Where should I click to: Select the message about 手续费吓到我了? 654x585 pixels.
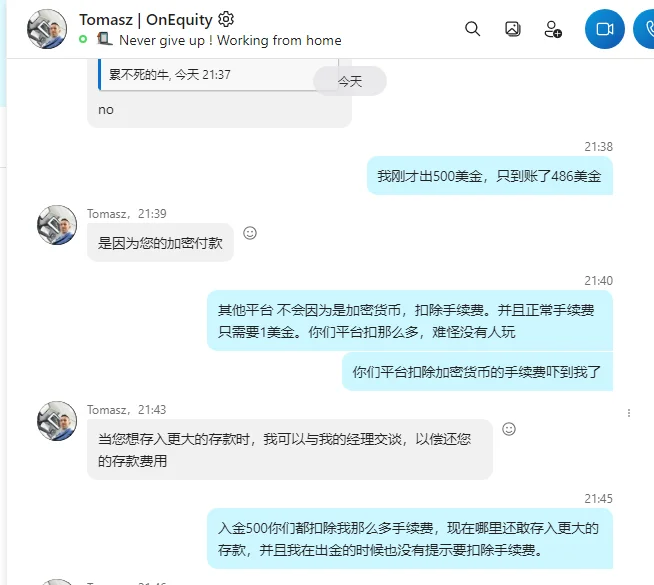coord(477,372)
